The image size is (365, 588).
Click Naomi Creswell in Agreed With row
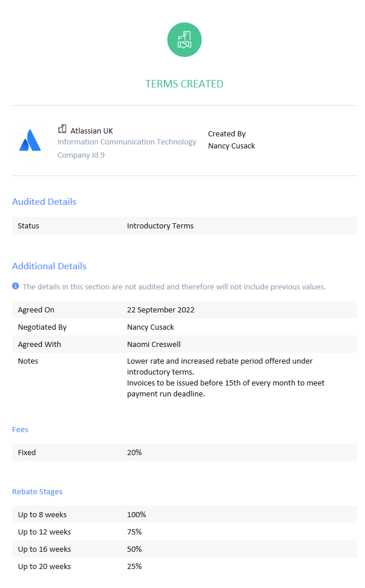(x=153, y=344)
